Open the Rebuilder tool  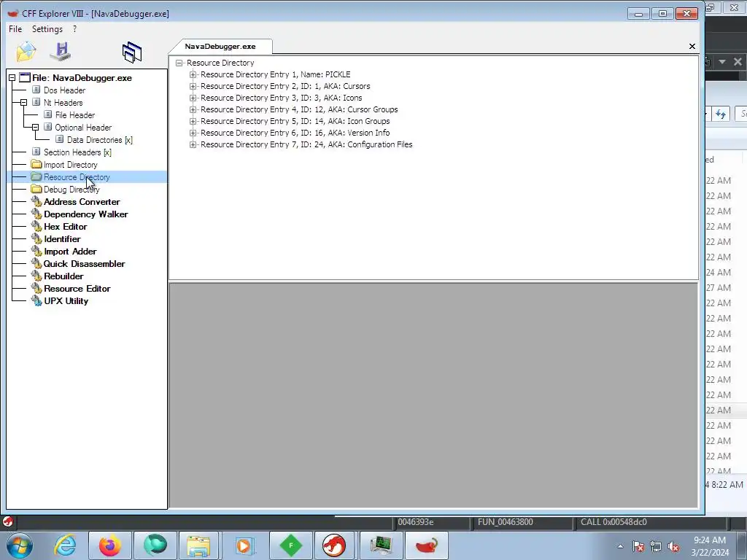(x=63, y=276)
